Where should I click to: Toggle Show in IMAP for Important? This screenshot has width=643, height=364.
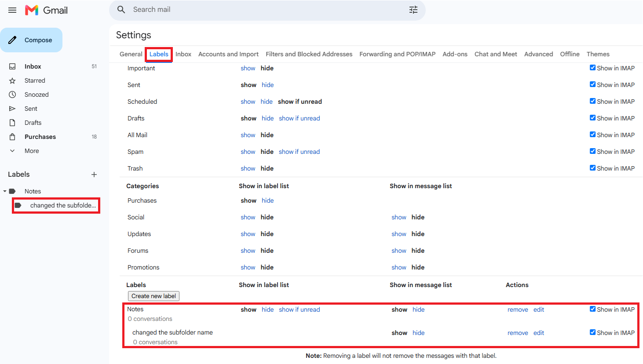592,68
